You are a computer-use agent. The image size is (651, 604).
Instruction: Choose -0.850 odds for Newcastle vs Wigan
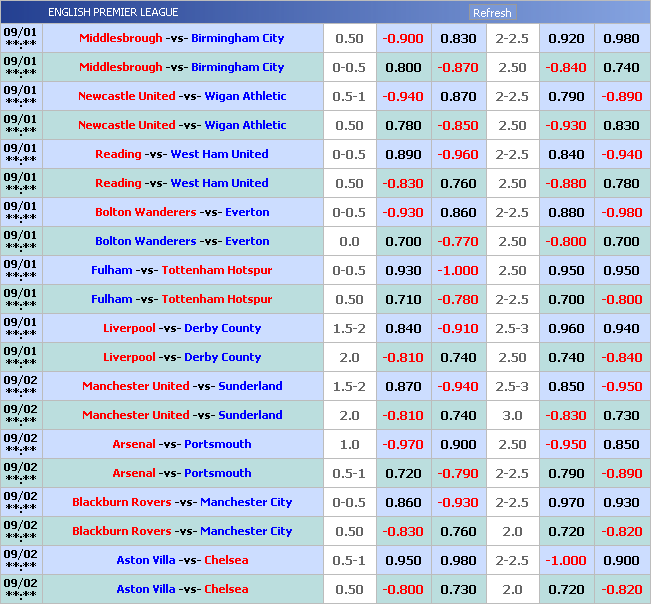pyautogui.click(x=458, y=126)
